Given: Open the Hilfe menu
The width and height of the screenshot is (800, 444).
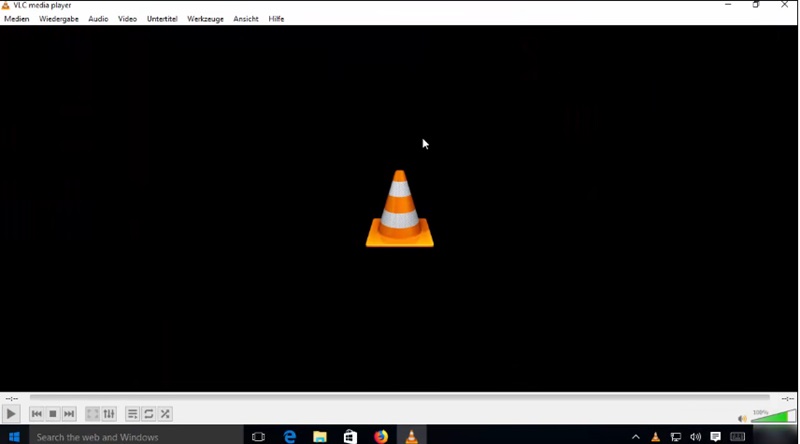Looking at the screenshot, I should pos(276,19).
